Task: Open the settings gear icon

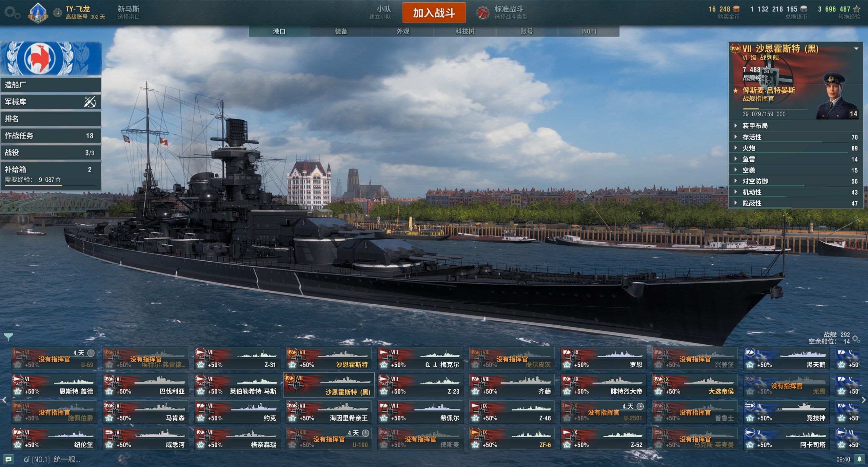Action: [12, 13]
